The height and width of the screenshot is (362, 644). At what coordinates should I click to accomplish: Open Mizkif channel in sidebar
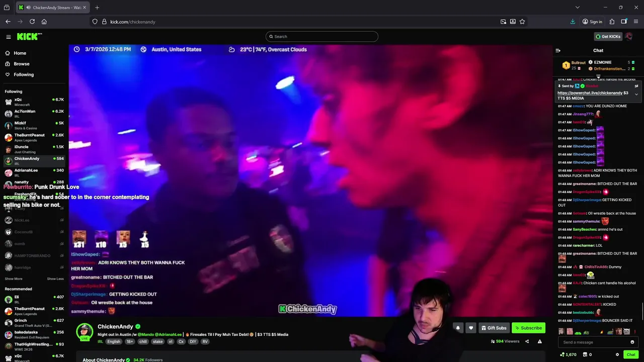coord(34,125)
